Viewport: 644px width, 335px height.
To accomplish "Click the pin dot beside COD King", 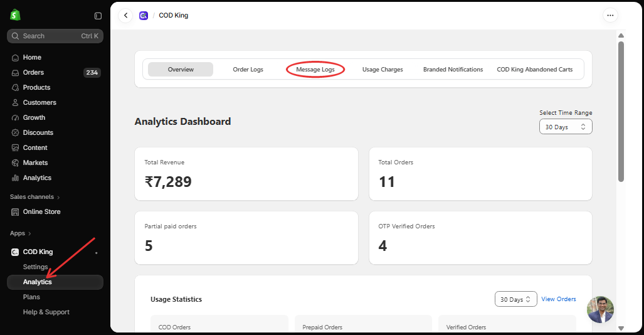I will tap(97, 253).
